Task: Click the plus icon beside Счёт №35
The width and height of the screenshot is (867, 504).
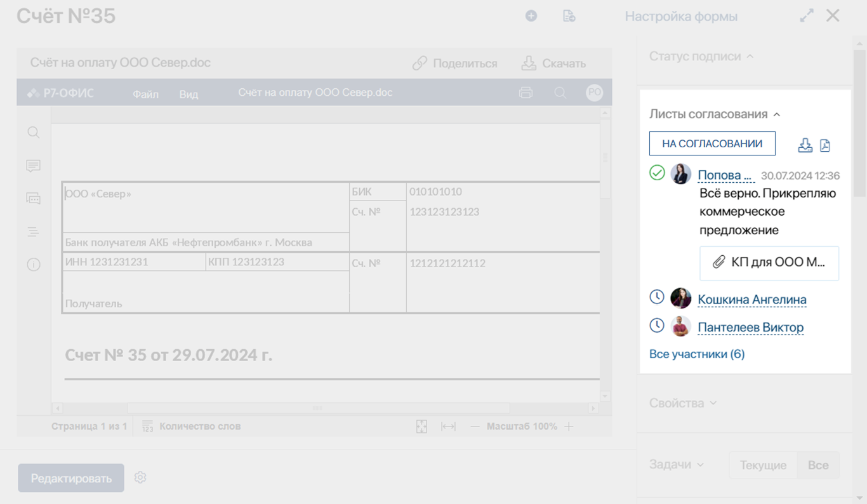Action: (531, 16)
